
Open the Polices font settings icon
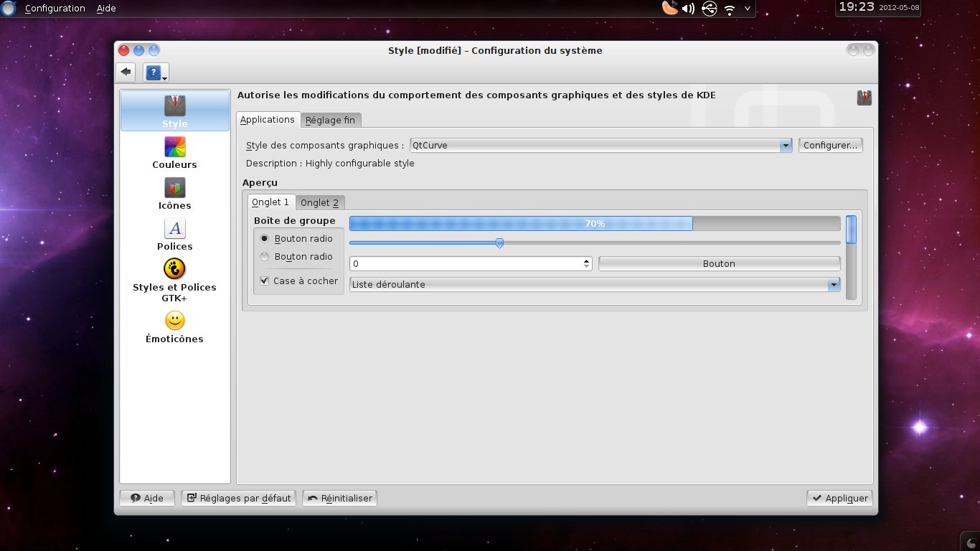(174, 229)
